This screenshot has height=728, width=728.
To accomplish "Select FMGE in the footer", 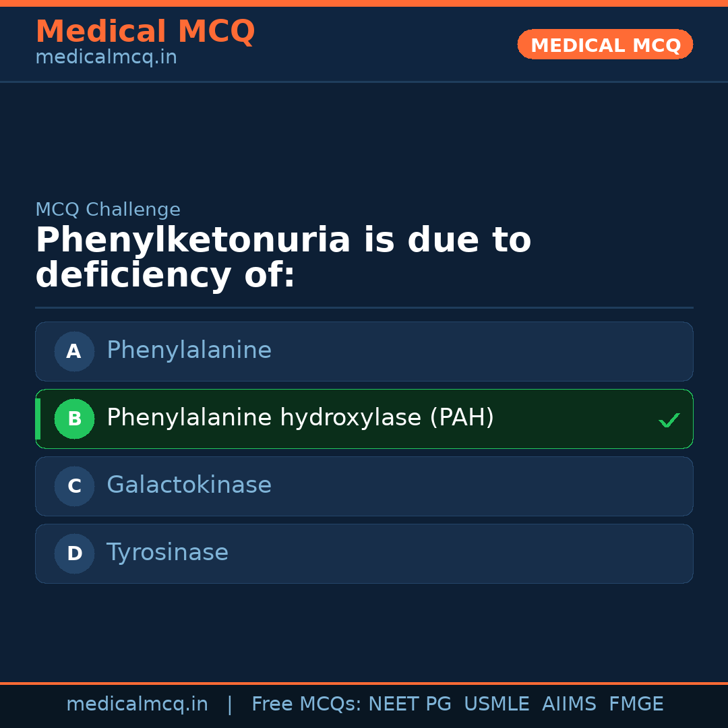I will pyautogui.click(x=636, y=704).
